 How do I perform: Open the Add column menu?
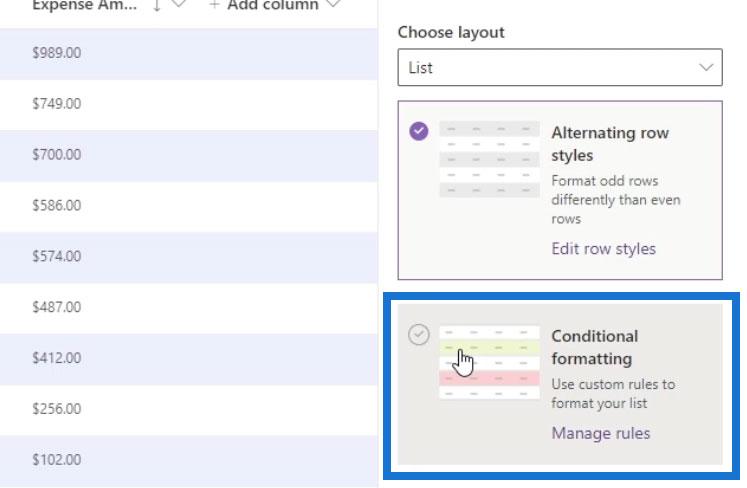tap(274, 5)
